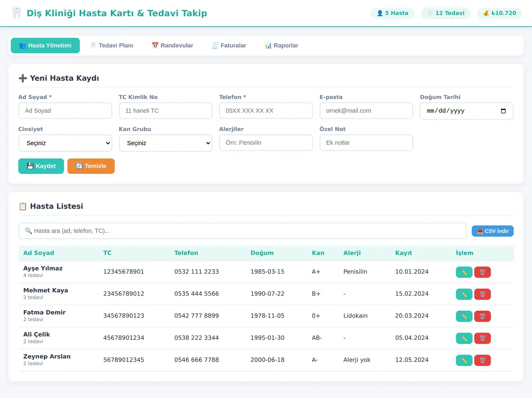Switch to the Tedavi Planı tab
Image resolution: width=532 pixels, height=398 pixels.
(112, 45)
